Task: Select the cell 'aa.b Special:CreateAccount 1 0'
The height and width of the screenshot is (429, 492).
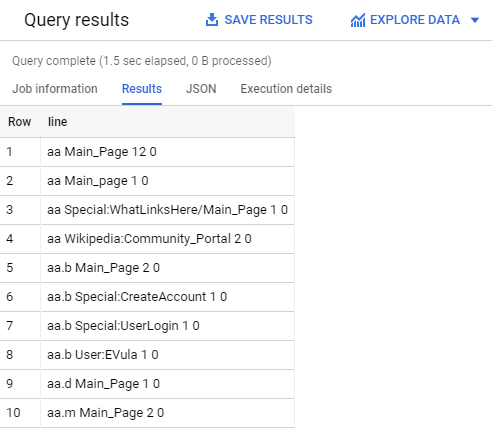Action: click(167, 297)
